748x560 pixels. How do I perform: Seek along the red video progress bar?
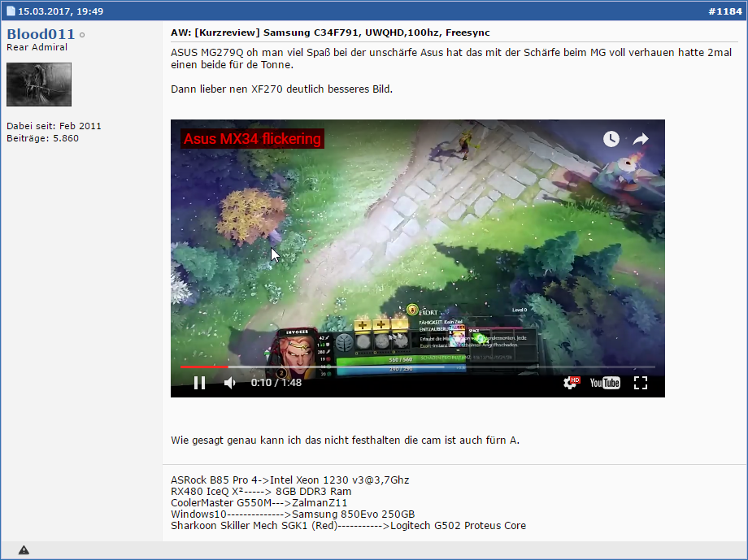coord(417,367)
